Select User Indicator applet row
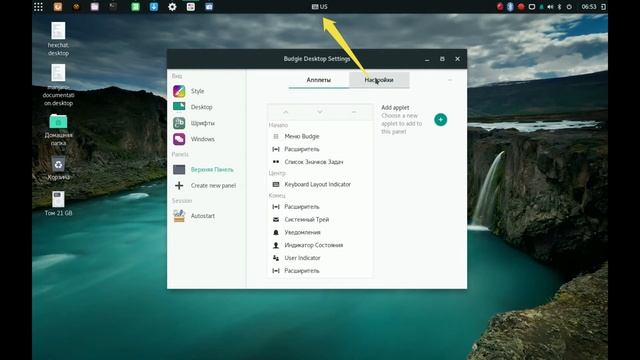The height and width of the screenshot is (360, 640). [x=320, y=258]
